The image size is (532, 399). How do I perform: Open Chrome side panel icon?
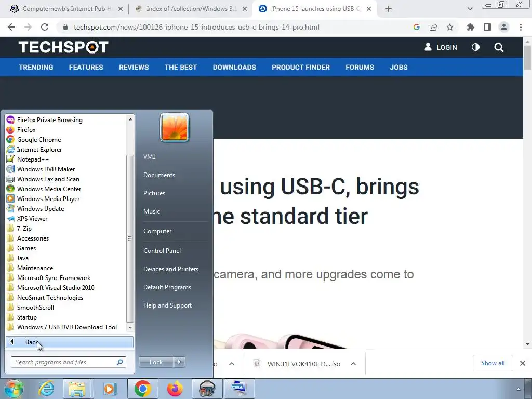pos(487,27)
